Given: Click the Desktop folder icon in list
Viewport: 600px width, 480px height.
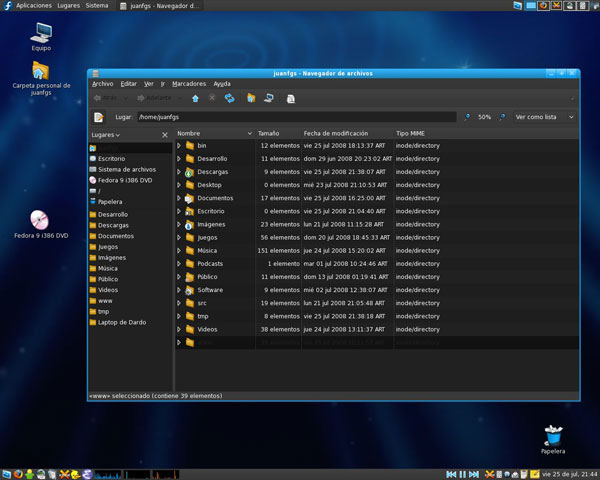Looking at the screenshot, I should (190, 185).
